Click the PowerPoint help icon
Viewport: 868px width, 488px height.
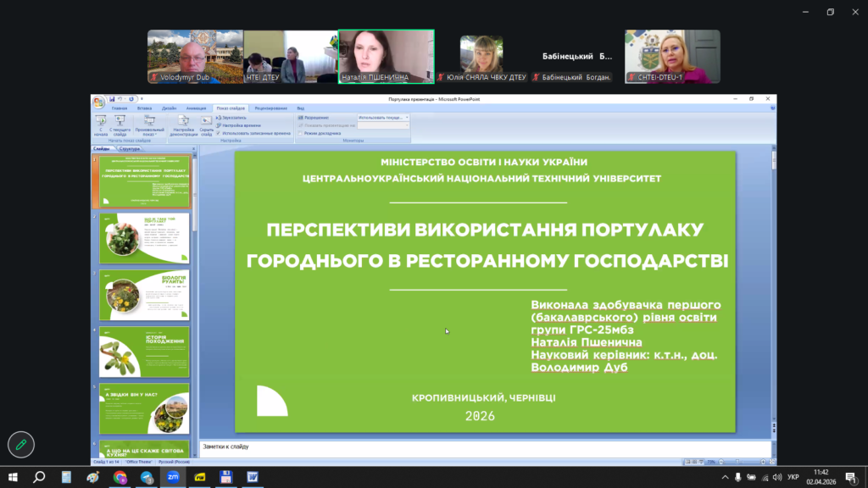(771, 108)
